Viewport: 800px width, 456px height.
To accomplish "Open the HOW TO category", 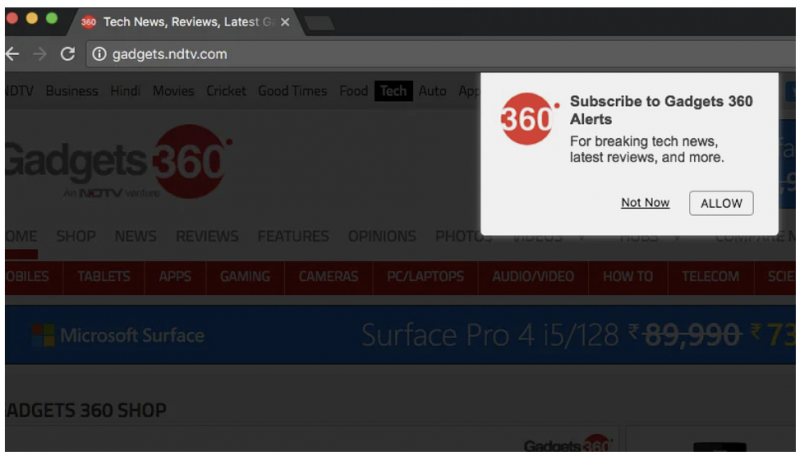I will (x=628, y=276).
